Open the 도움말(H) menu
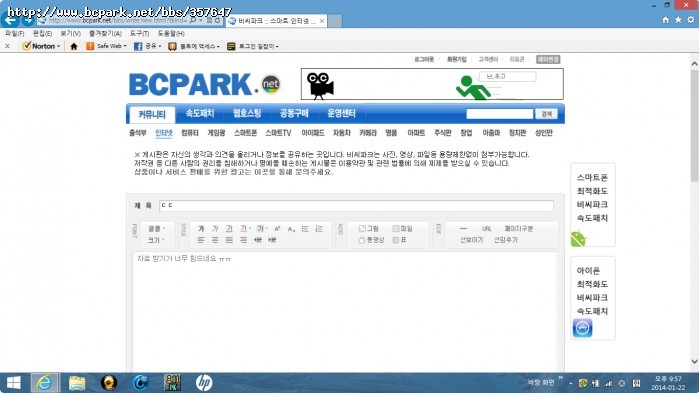700x393 pixels. pos(171,33)
